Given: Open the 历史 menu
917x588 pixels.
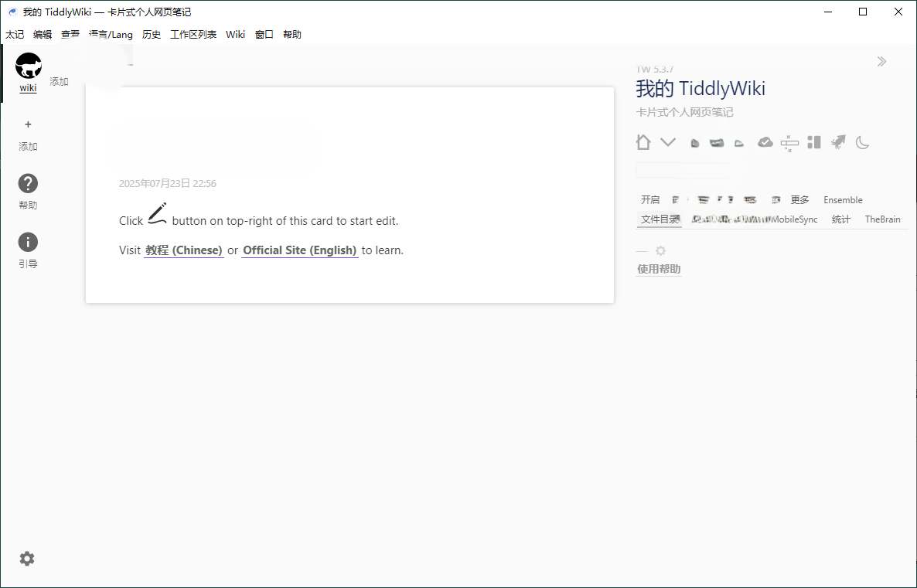Looking at the screenshot, I should [x=152, y=35].
